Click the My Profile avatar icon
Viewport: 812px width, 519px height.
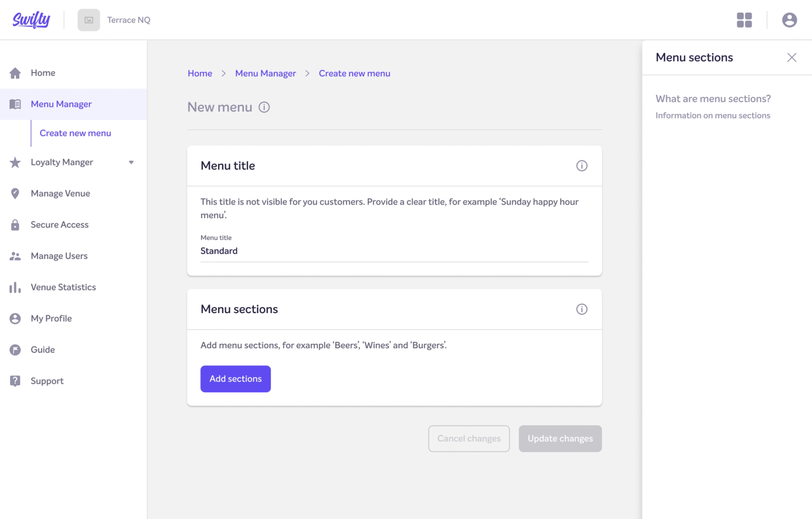pos(15,319)
